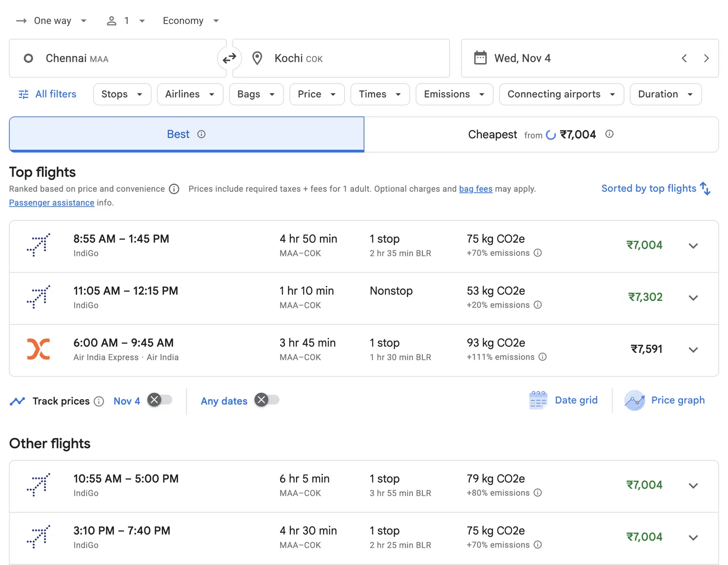The width and height of the screenshot is (728, 565).
Task: Open info icon beside Best tab
Action: [x=201, y=134]
